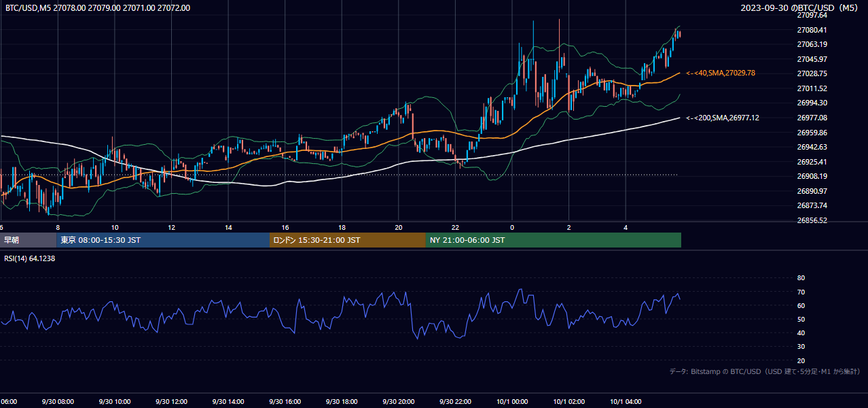Click price axis value 27028.75
The image size is (868, 408).
tap(812, 73)
